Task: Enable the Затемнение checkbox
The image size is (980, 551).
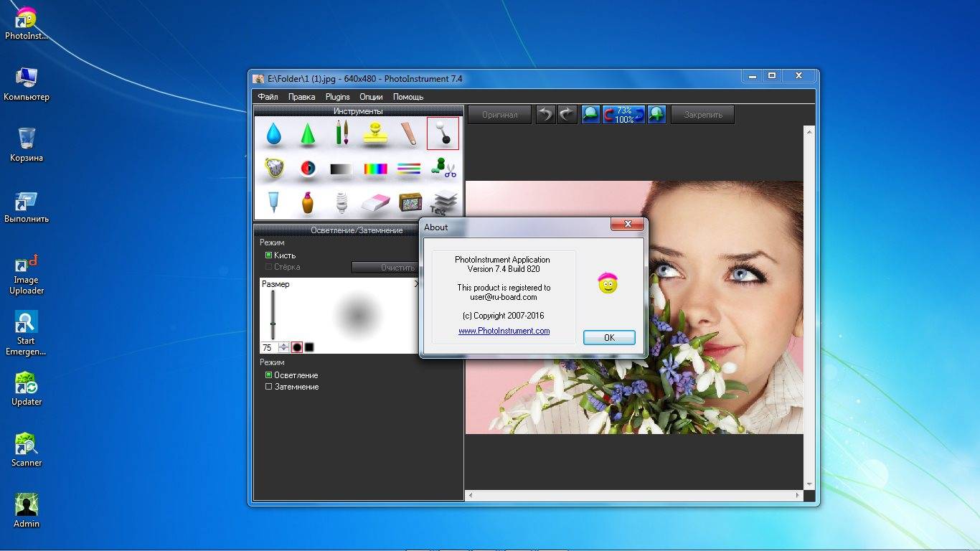Action: tap(269, 387)
